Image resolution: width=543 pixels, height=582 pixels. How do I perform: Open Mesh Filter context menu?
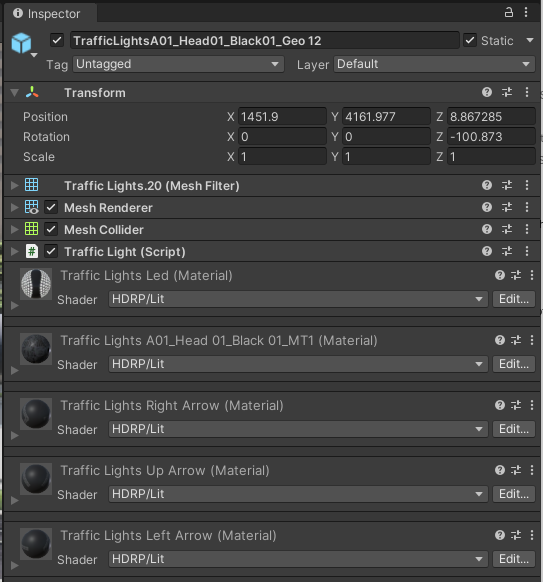tap(527, 185)
